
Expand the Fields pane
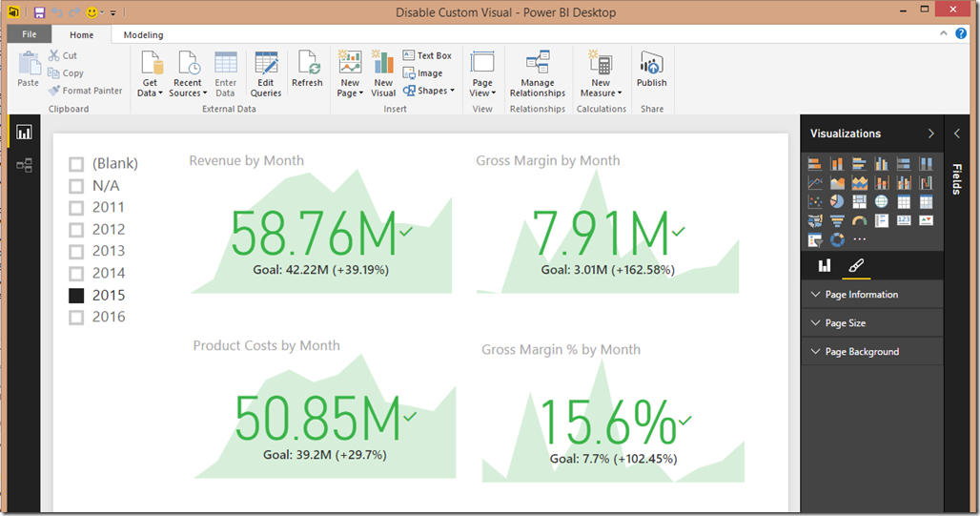tap(957, 134)
